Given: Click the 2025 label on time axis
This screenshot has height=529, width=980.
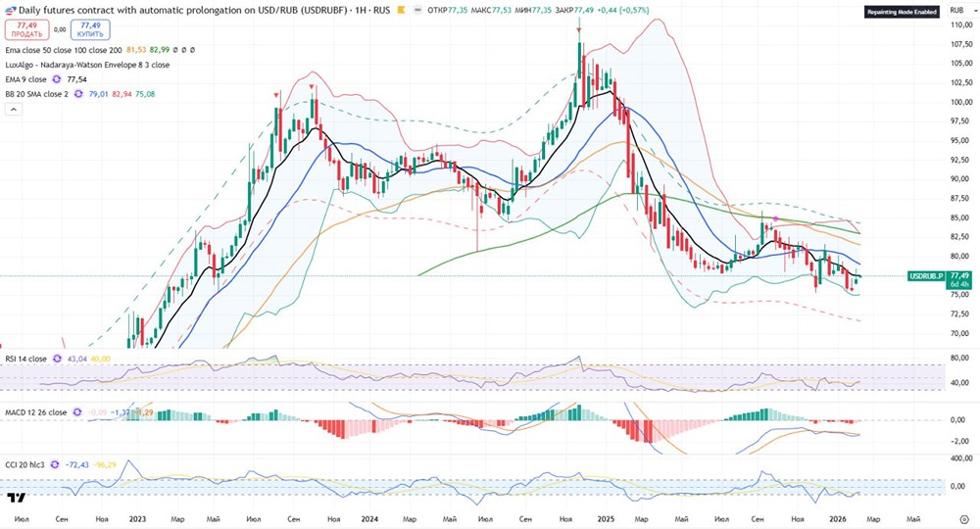Looking at the screenshot, I should pyautogui.click(x=606, y=519).
